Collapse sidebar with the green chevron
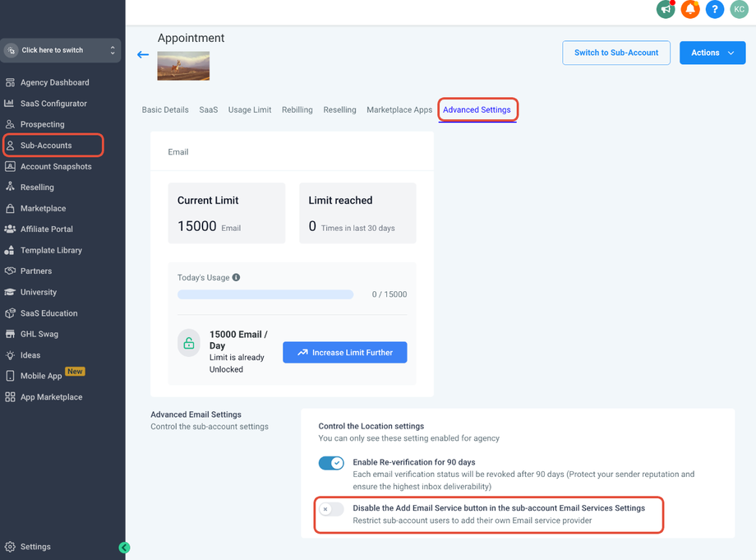Screen dimensions: 756x560 [x=124, y=547]
